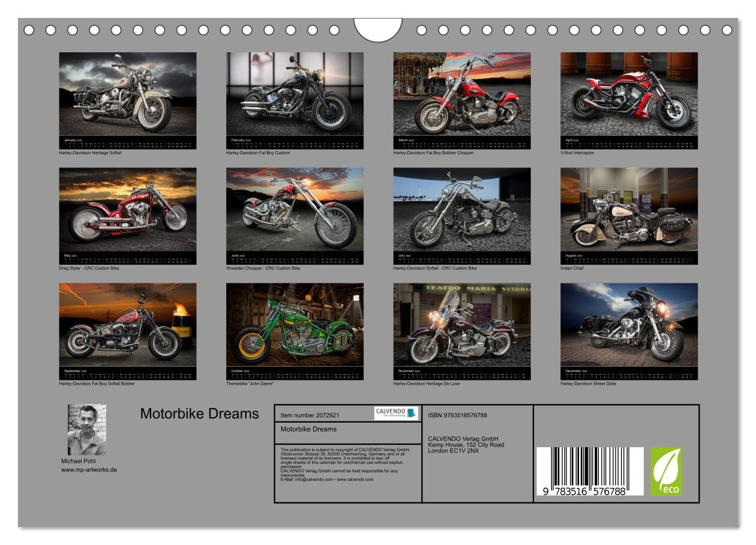Open the green John Deere themebike image
This screenshot has height=545, width=756.
click(x=295, y=325)
